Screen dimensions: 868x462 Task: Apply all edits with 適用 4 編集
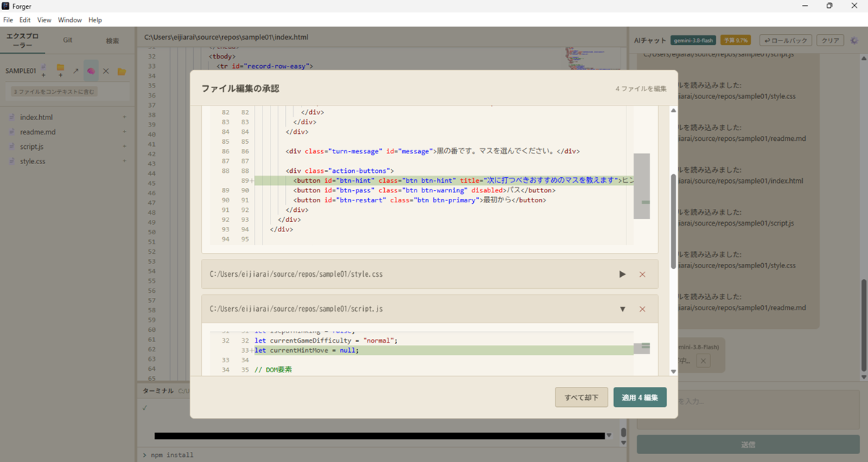(x=640, y=398)
